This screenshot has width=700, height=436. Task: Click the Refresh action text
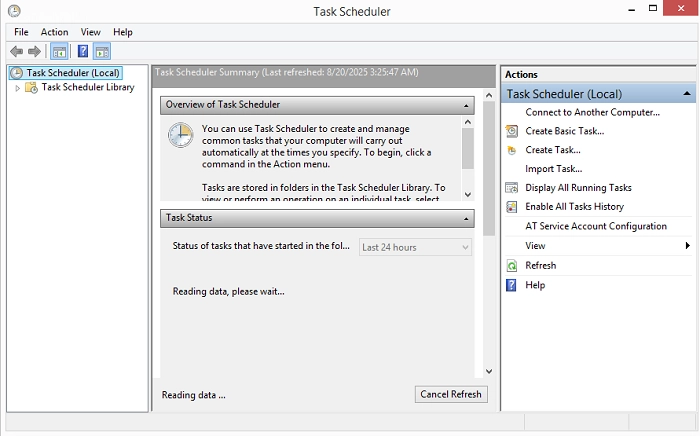point(541,266)
